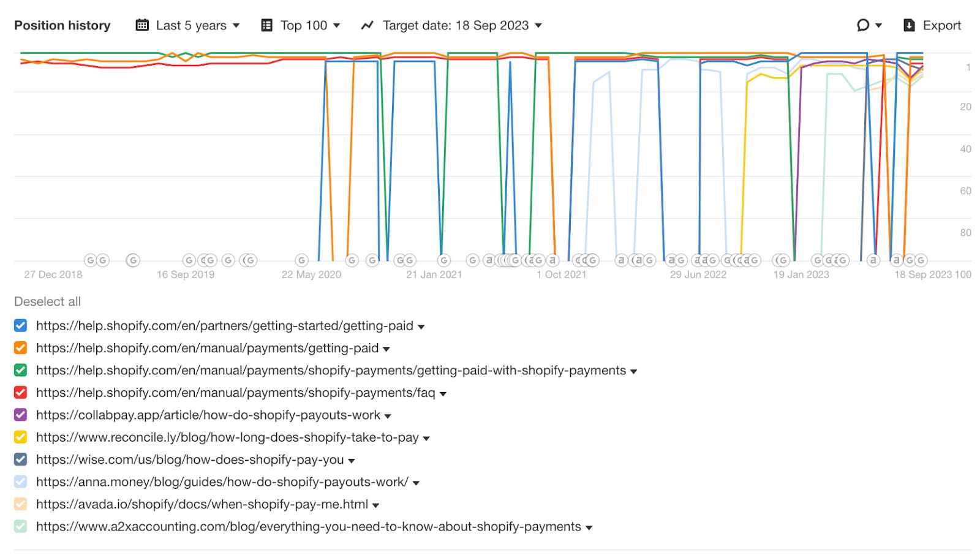Expand the caret after the avada.io URL
The width and height of the screenshot is (980, 555).
coord(376,505)
